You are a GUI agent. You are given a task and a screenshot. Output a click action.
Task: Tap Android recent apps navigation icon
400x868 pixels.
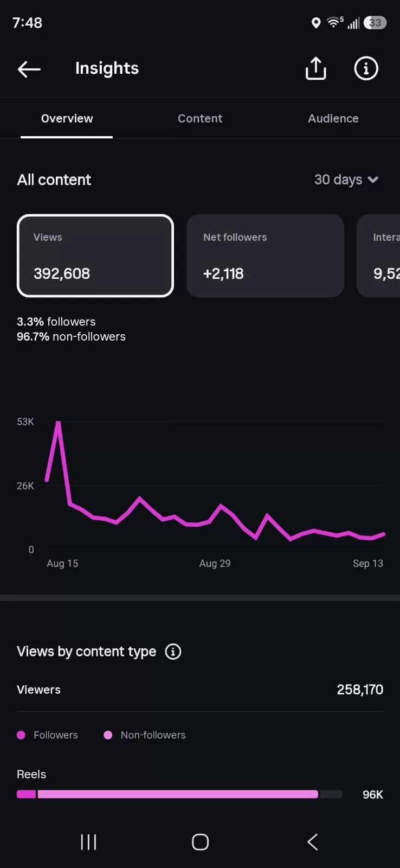[x=88, y=842]
